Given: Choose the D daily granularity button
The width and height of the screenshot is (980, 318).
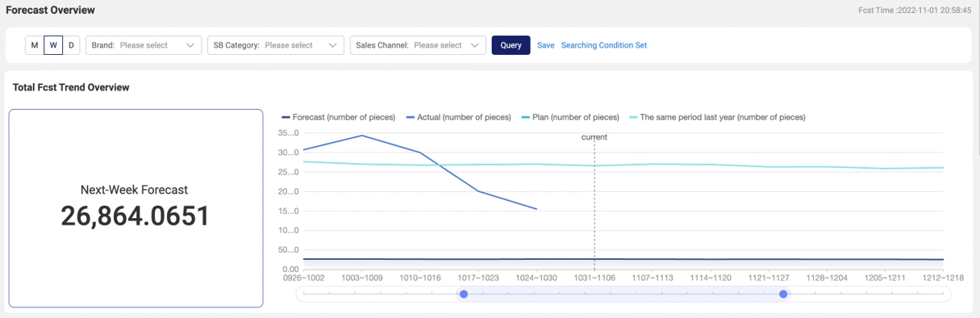Looking at the screenshot, I should tap(71, 45).
